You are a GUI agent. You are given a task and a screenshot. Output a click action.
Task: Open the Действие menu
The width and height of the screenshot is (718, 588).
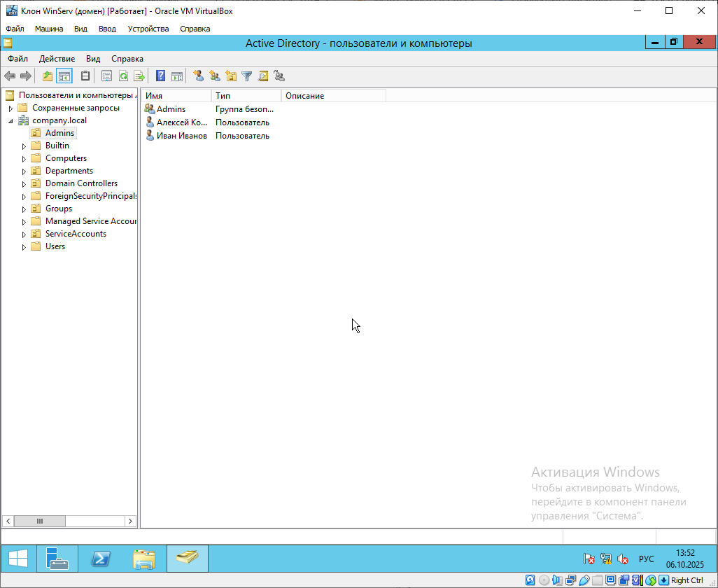pos(57,59)
